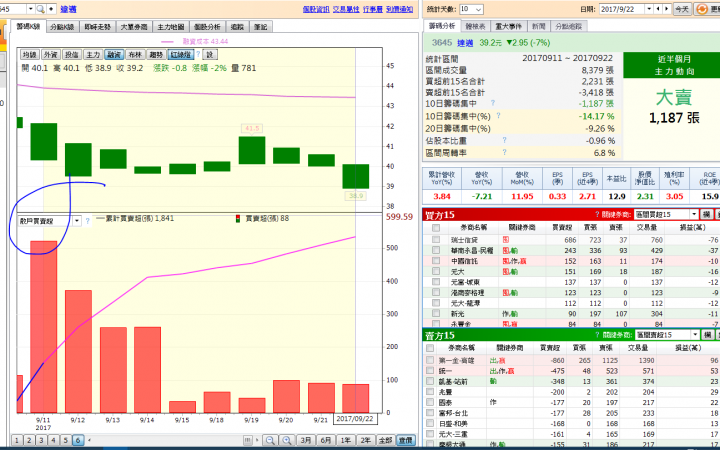This screenshot has height=450, width=720.
Task: Click the 今天 button
Action: point(681,9)
